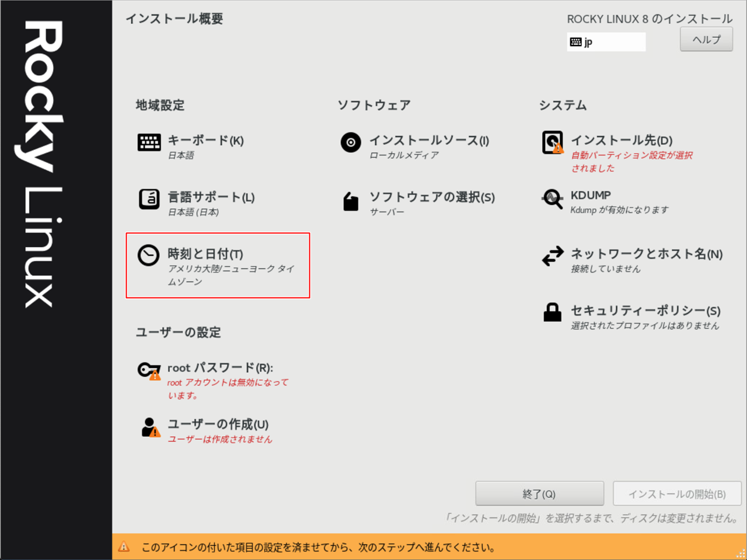Click the jp keyboard layout indicator
Viewport: 747px width, 560px height.
pos(606,42)
